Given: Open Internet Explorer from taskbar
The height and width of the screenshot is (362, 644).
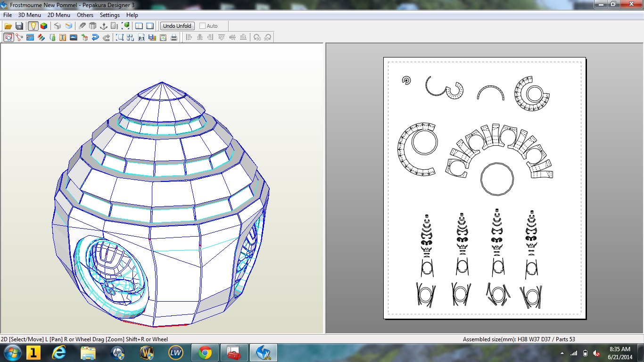Looking at the screenshot, I should click(x=59, y=353).
